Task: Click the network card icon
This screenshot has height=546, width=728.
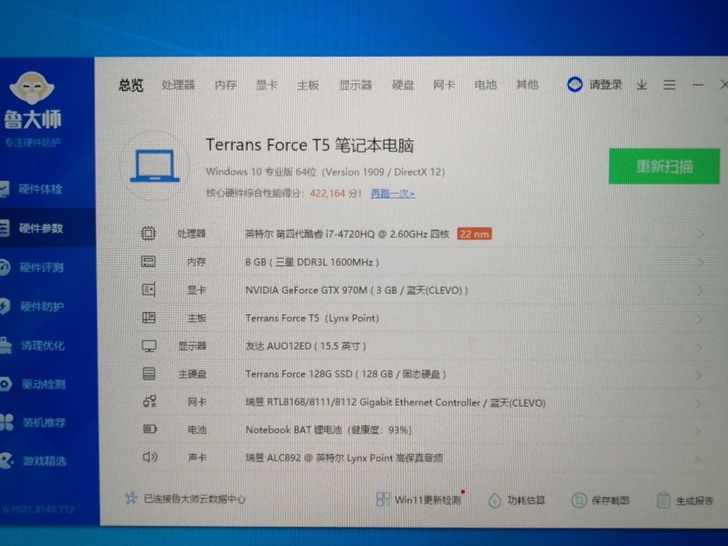Action: 150,402
